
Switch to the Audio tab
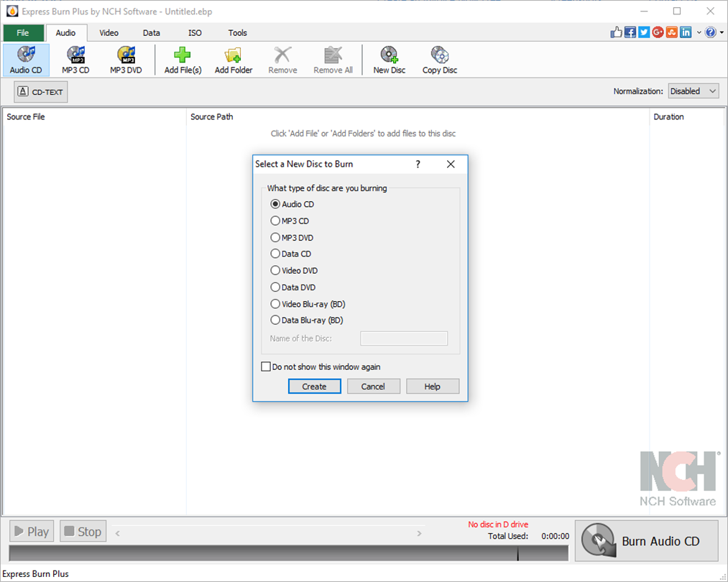(65, 33)
